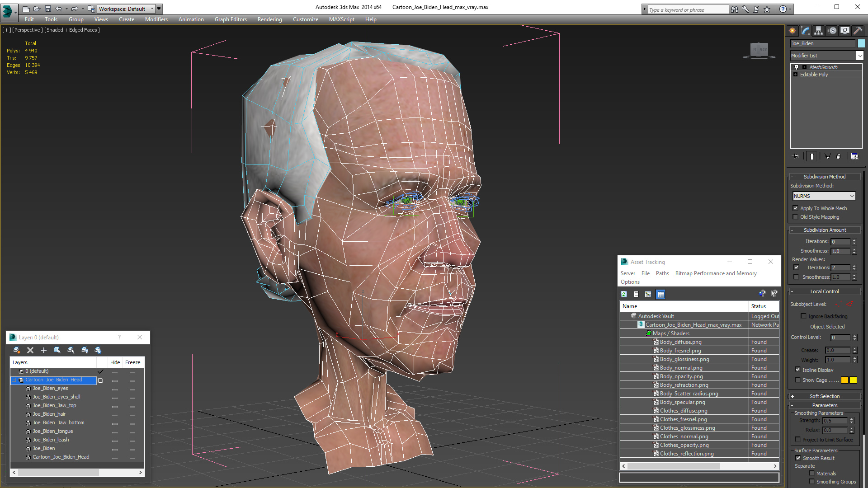Open Subdivision Method NURMS dropdown
The width and height of the screenshot is (868, 488).
[824, 196]
